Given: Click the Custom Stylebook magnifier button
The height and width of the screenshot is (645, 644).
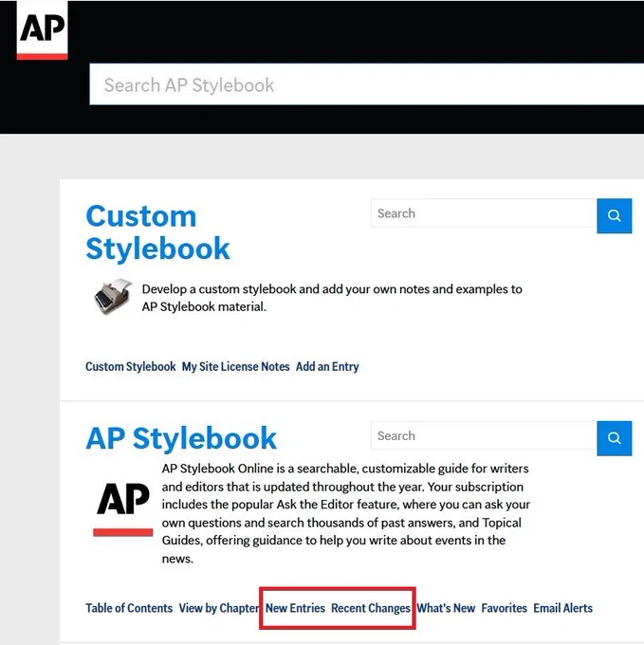Looking at the screenshot, I should coord(614,215).
